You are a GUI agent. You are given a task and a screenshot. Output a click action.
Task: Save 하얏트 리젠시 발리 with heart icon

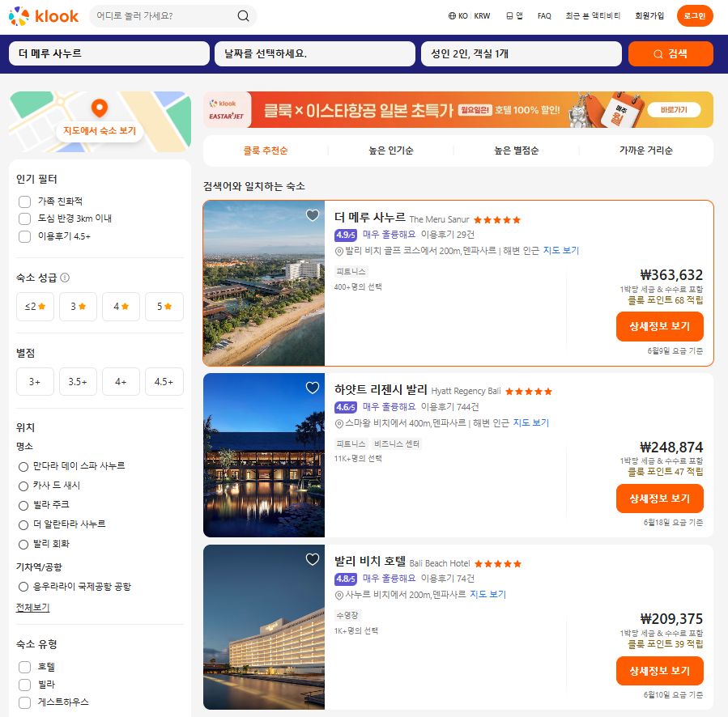coord(313,388)
